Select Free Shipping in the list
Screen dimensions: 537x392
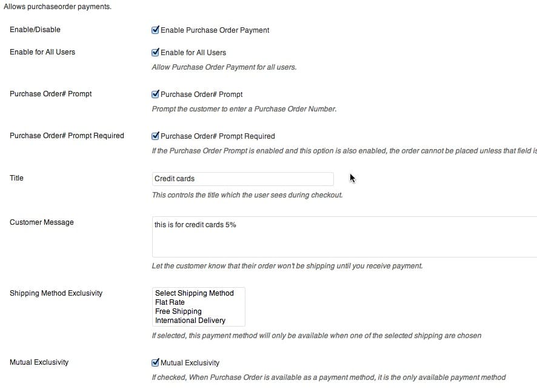[178, 311]
